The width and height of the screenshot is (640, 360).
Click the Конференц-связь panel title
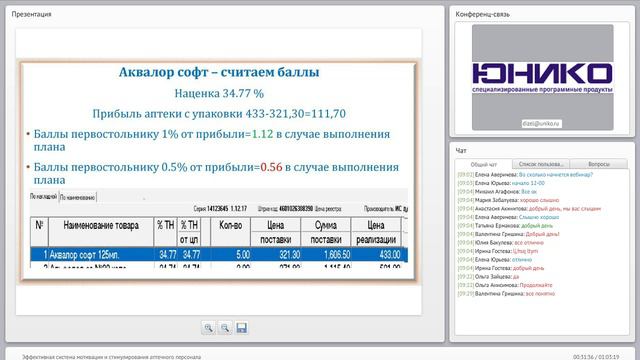(482, 14)
